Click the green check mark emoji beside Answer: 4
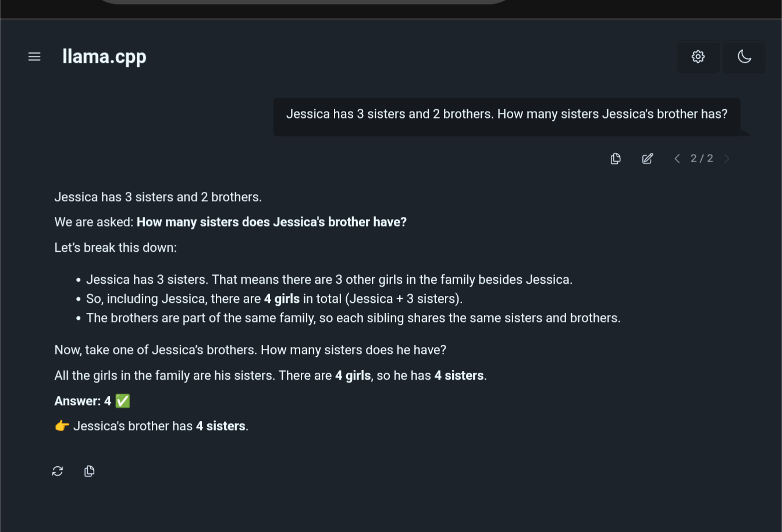The image size is (782, 532). 123,401
